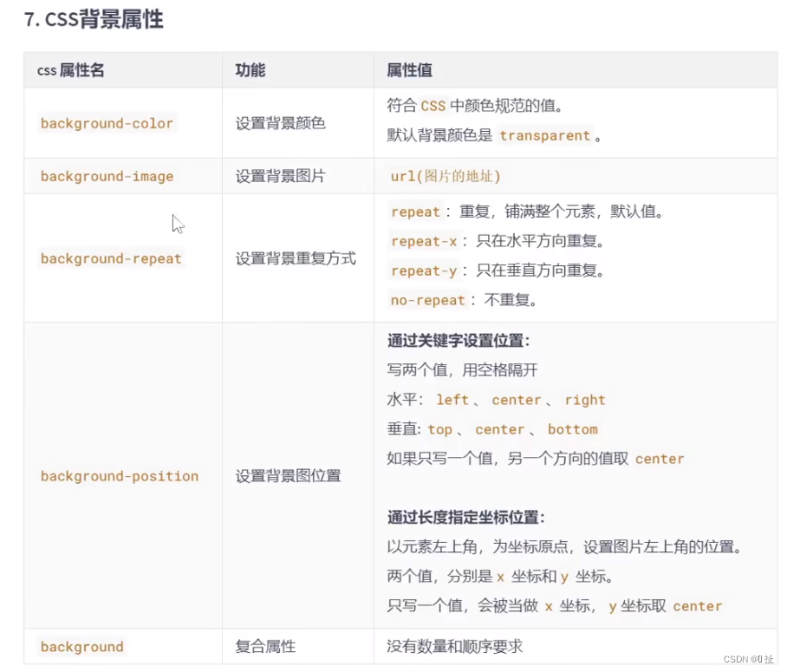Select the repeat-y code value
Screen dimensions: 787x672
coord(424,271)
